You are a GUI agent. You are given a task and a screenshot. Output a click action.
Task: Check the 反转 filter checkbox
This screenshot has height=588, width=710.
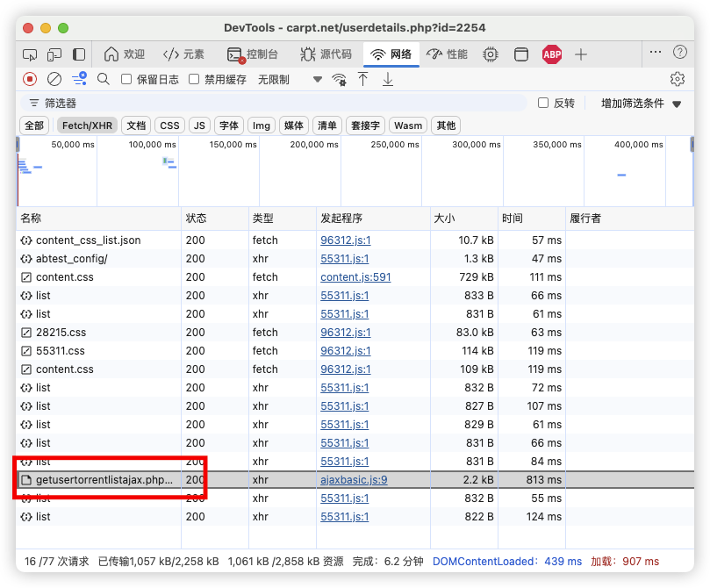point(543,103)
